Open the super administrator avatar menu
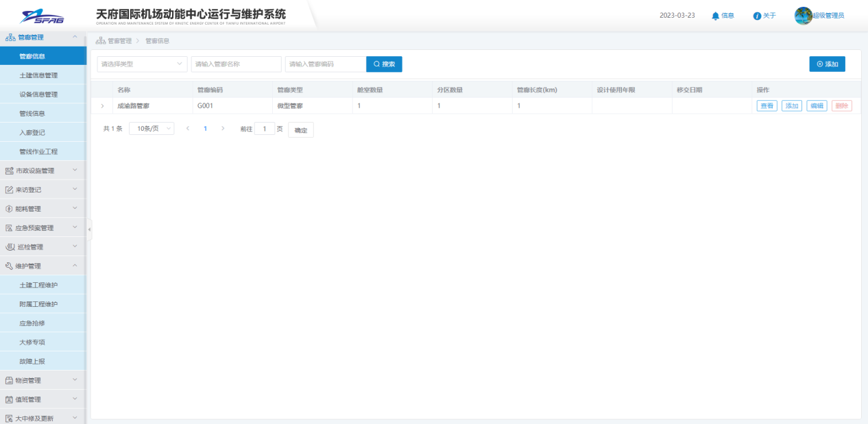The height and width of the screenshot is (424, 868). pos(803,16)
